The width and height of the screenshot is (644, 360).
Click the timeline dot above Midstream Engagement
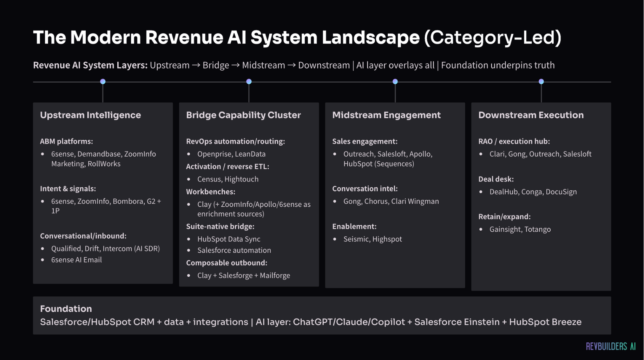(395, 81)
